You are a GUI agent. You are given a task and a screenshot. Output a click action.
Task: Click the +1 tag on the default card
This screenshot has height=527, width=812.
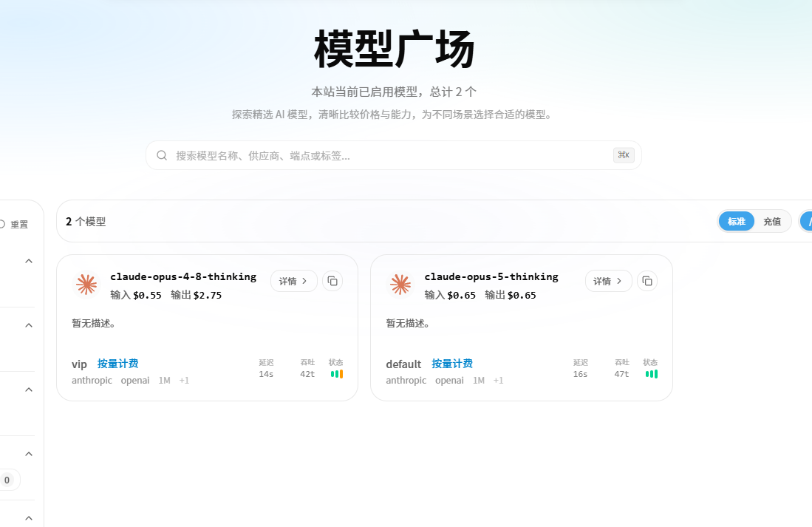coord(498,381)
